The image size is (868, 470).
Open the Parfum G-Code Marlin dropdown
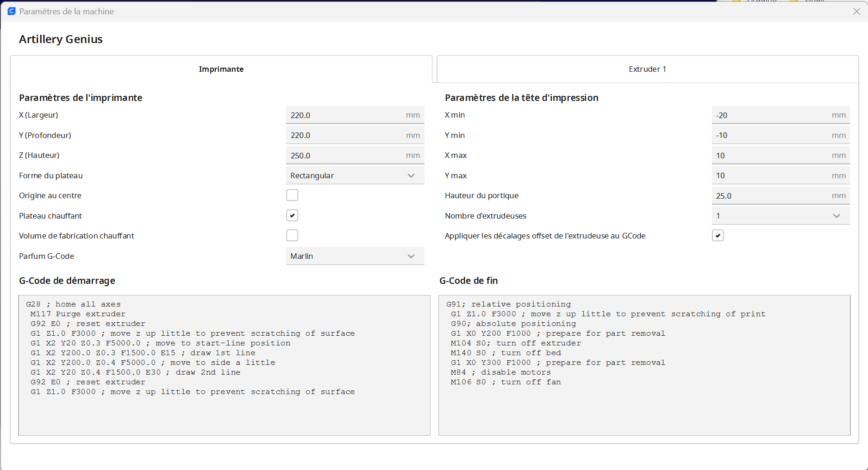355,256
